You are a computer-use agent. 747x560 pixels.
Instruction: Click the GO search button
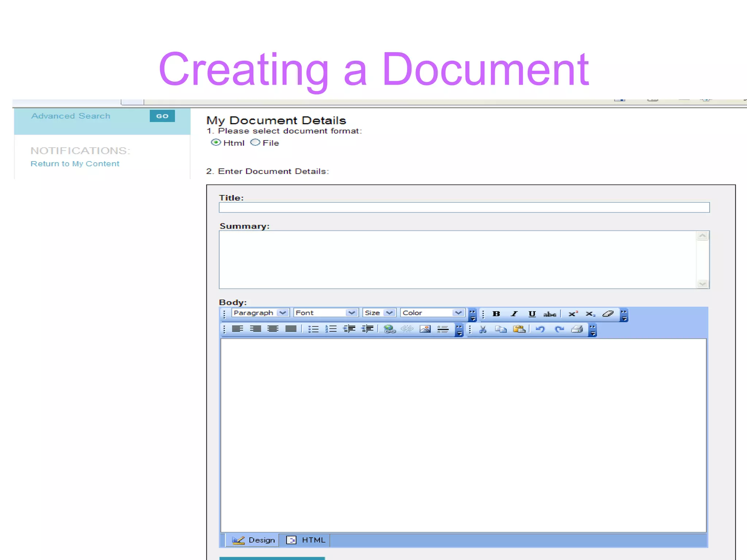tap(162, 116)
